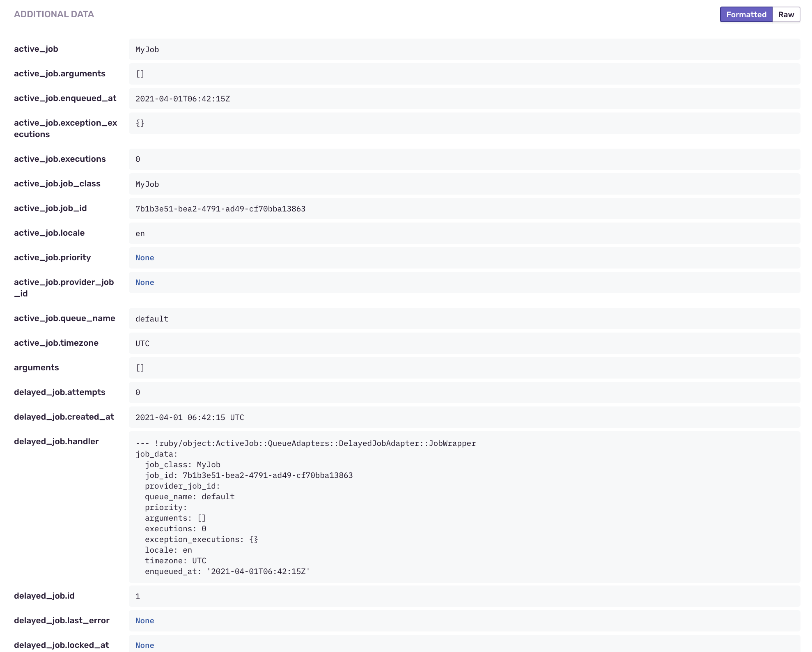Viewport: 812px width, 652px height.
Task: Click the active_job.locale key
Action: (49, 233)
